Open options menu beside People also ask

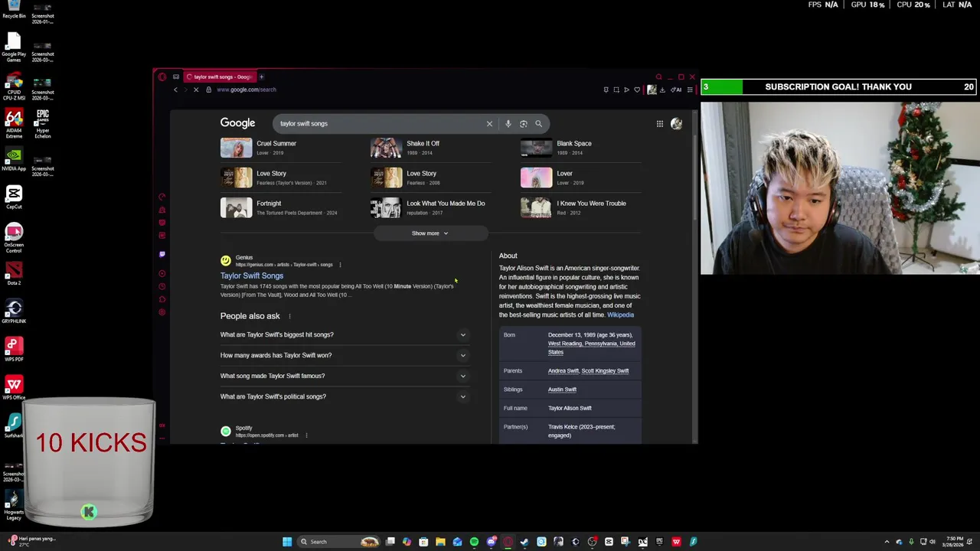289,316
